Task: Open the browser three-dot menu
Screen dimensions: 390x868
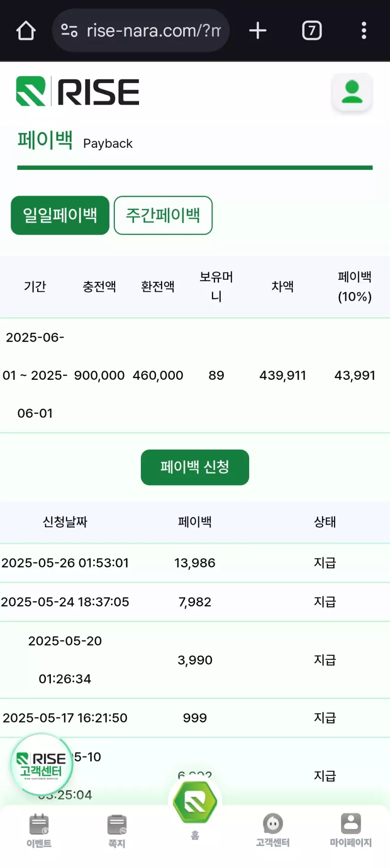Action: [364, 31]
